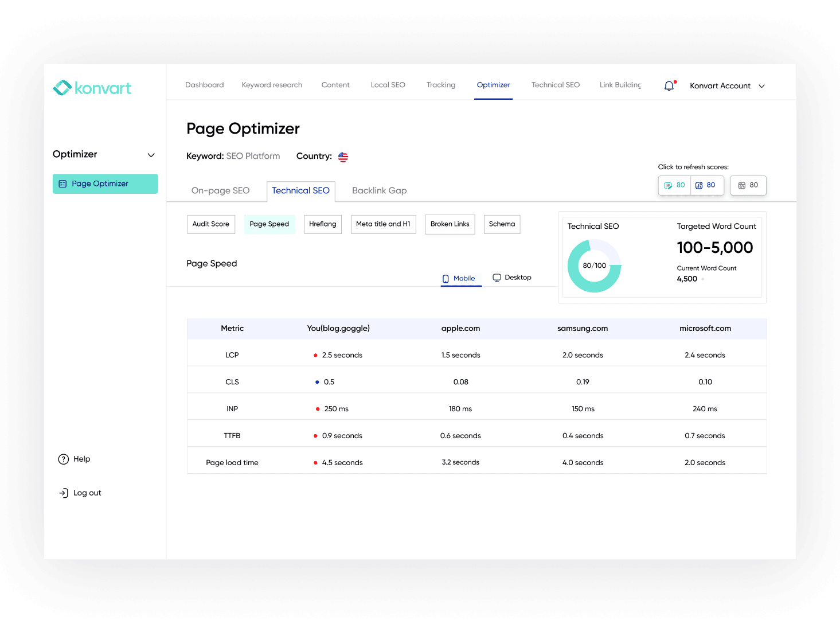Select Page Optimizer in the sidebar
Screen dimensions: 840x624
[105, 184]
